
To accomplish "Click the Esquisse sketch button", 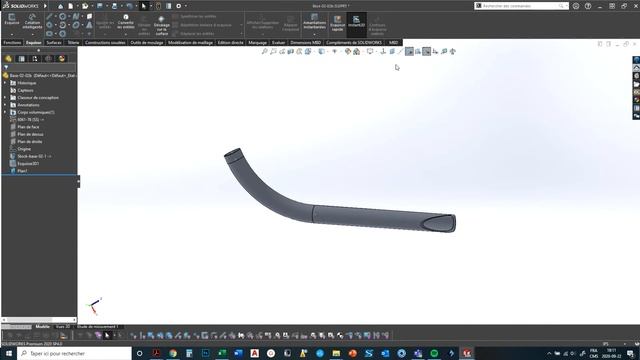I will click(x=12, y=20).
